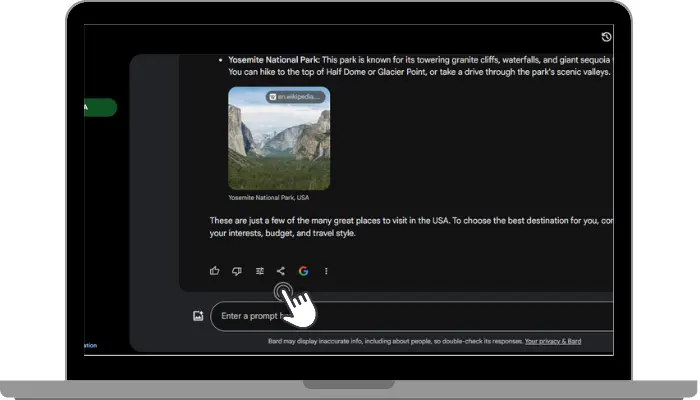Viewport: 700px width, 400px height.
Task: Open the en.wikipedia source chip
Action: tap(296, 97)
